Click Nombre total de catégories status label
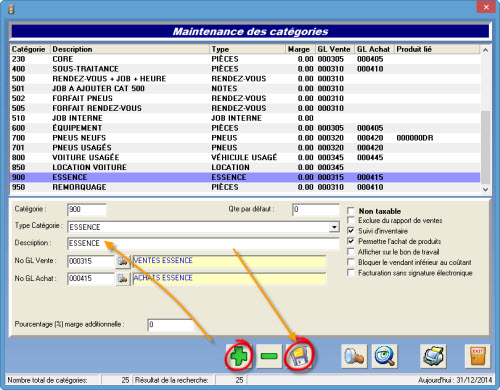This screenshot has height=390, width=500. 47,380
